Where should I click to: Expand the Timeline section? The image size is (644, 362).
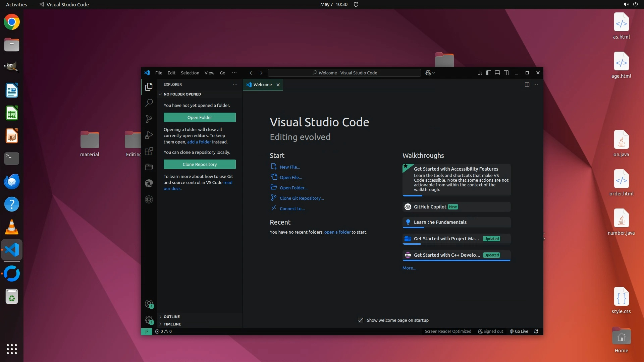172,324
